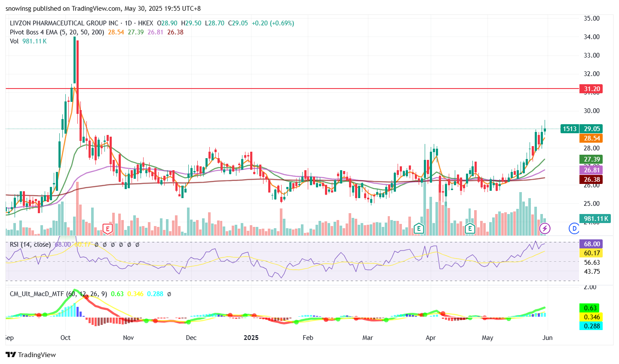Click the purple 26.81 EMA axis label
The height and width of the screenshot is (364, 619).
click(x=591, y=170)
